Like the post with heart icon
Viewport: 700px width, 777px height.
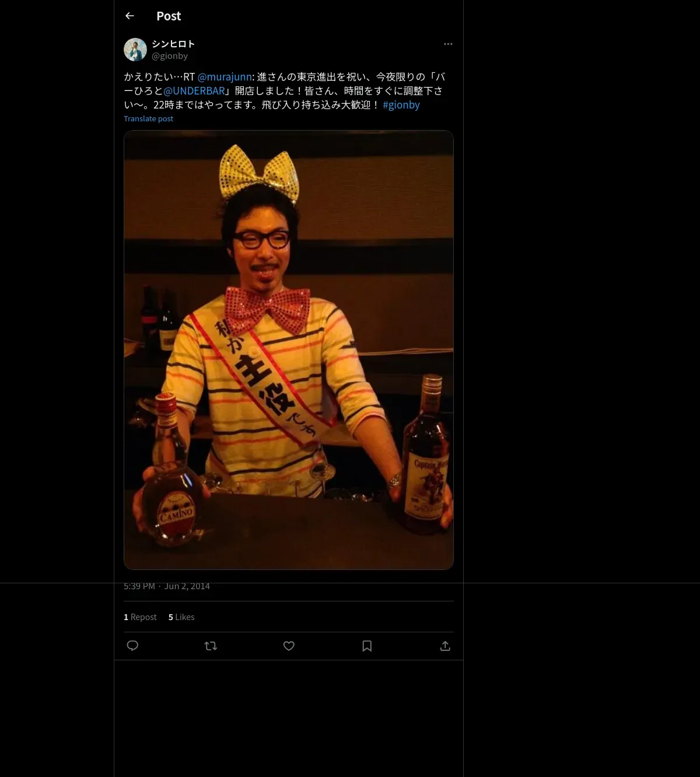[x=289, y=646]
